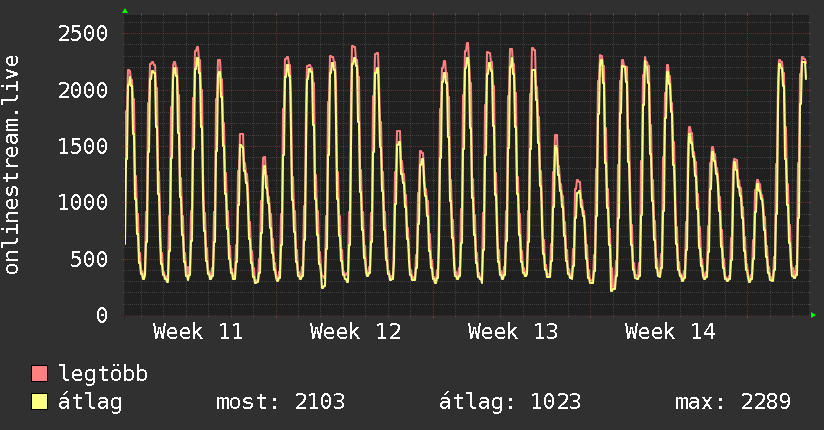This screenshot has width=824, height=430.
Task: Click the Week 14 axis label
Action: click(670, 332)
